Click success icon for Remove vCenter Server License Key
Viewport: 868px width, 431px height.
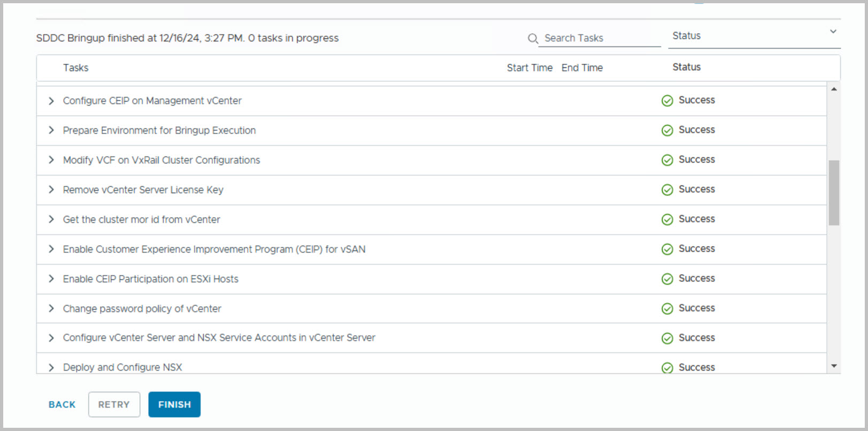(x=667, y=190)
